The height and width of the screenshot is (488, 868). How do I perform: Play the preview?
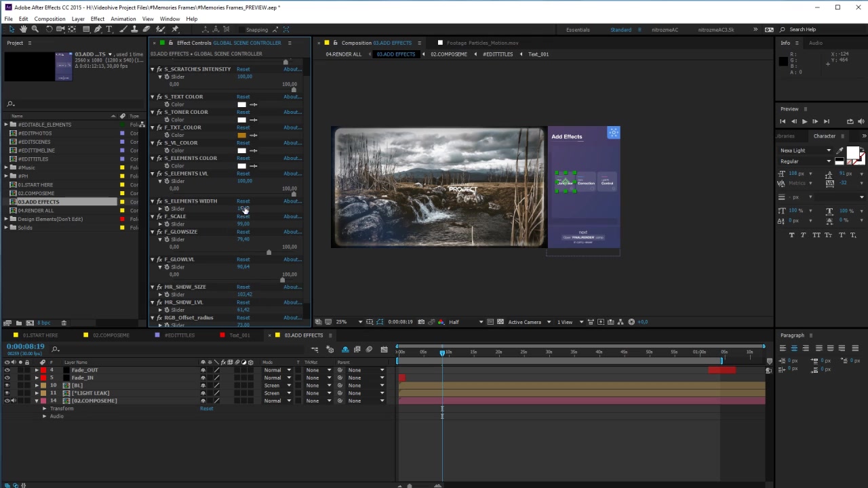(804, 121)
